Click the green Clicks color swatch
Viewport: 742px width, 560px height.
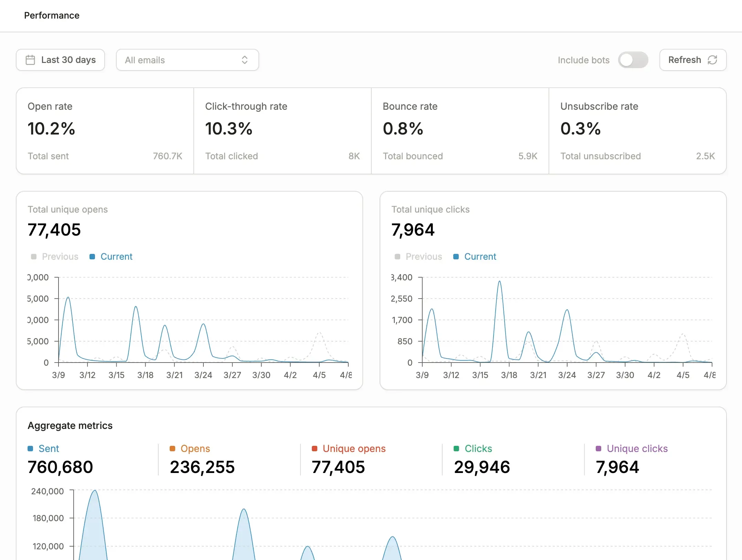click(x=457, y=449)
